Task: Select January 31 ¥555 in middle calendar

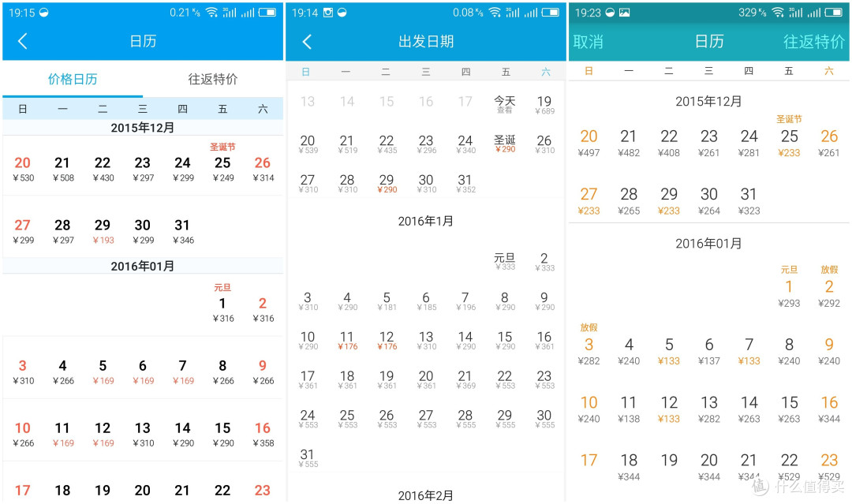Action: (308, 457)
